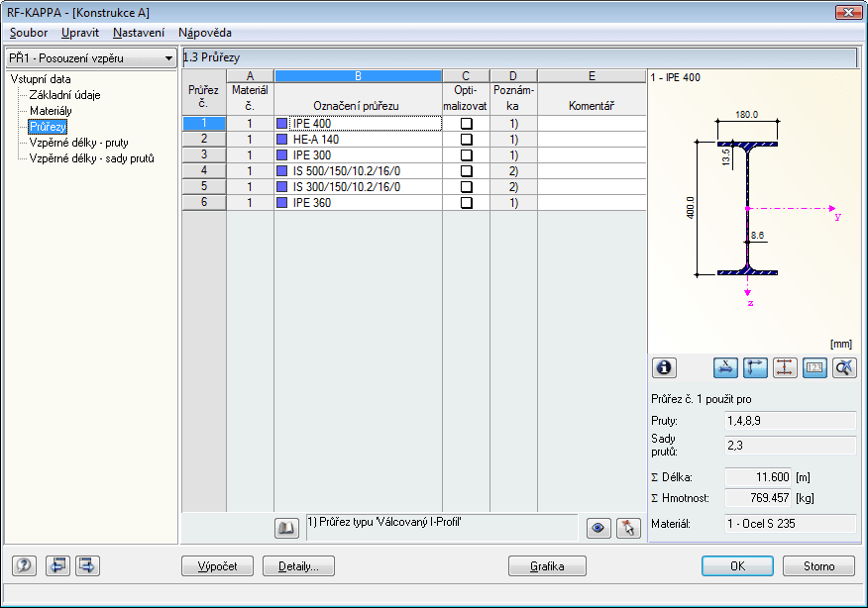Click the HE-A 140 cell
This screenshot has height=608, width=868.
point(358,140)
